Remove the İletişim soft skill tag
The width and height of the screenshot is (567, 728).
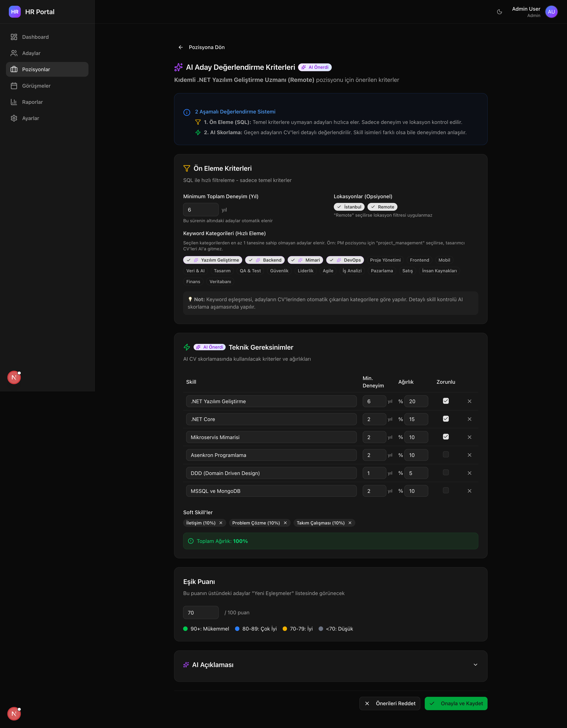221,523
